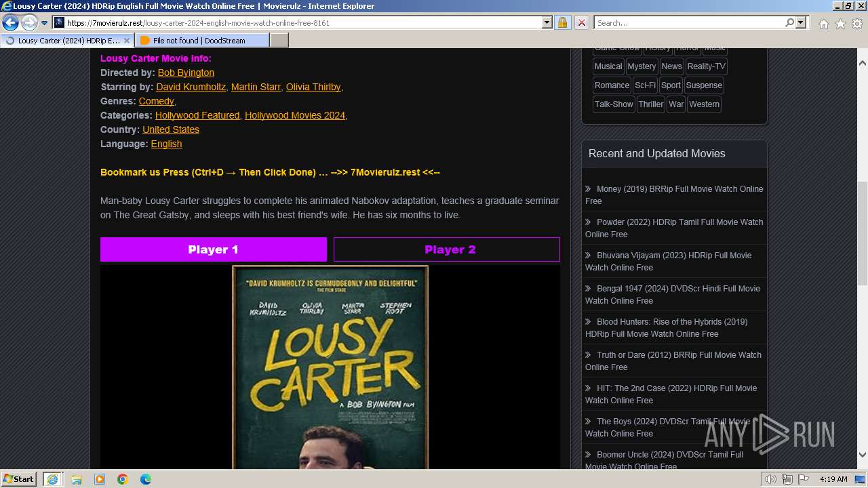
Task: Open director Bob Byington link
Action: pyautogui.click(x=186, y=73)
